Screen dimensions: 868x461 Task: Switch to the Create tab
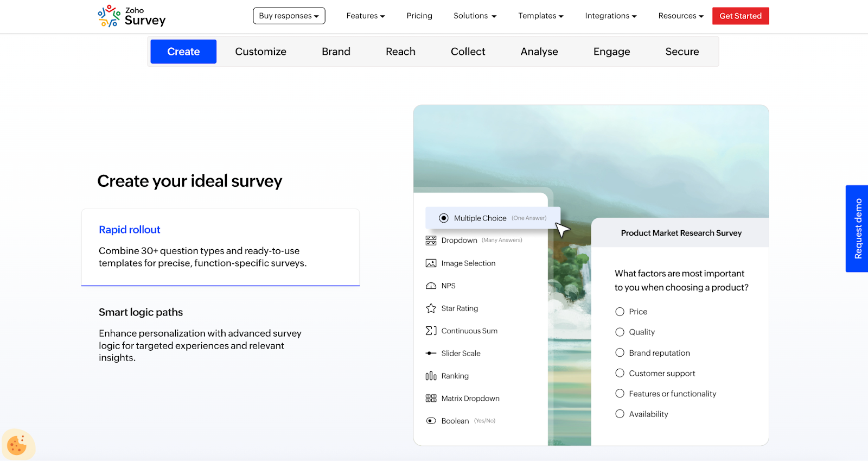pyautogui.click(x=183, y=52)
